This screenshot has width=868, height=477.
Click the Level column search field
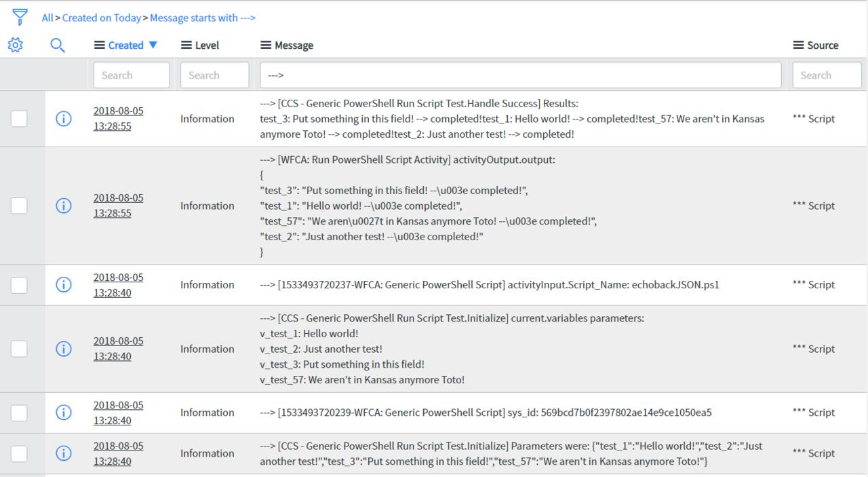[215, 75]
